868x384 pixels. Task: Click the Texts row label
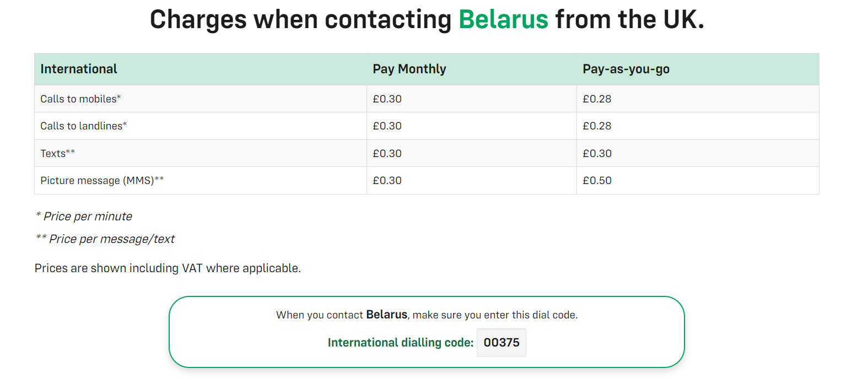pyautogui.click(x=58, y=153)
